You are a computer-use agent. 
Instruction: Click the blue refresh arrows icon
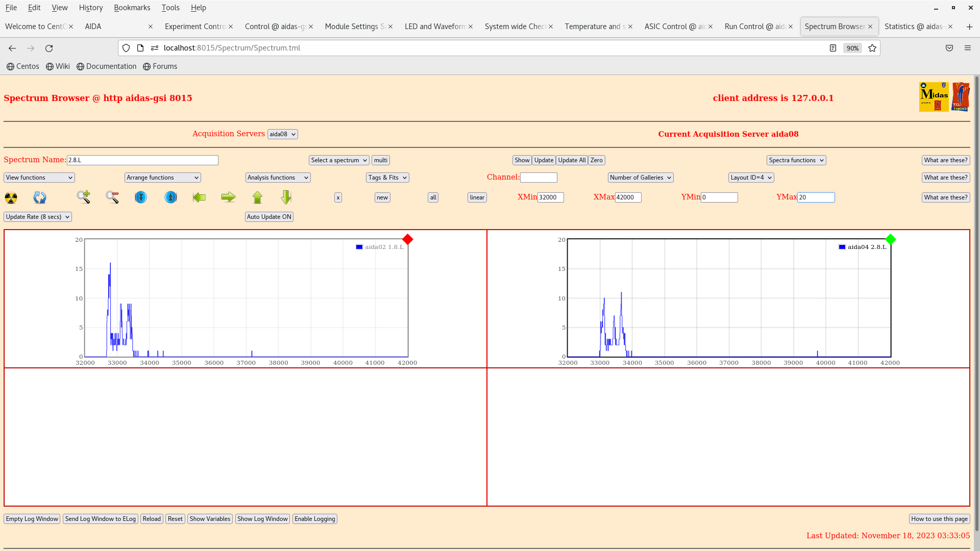click(40, 197)
